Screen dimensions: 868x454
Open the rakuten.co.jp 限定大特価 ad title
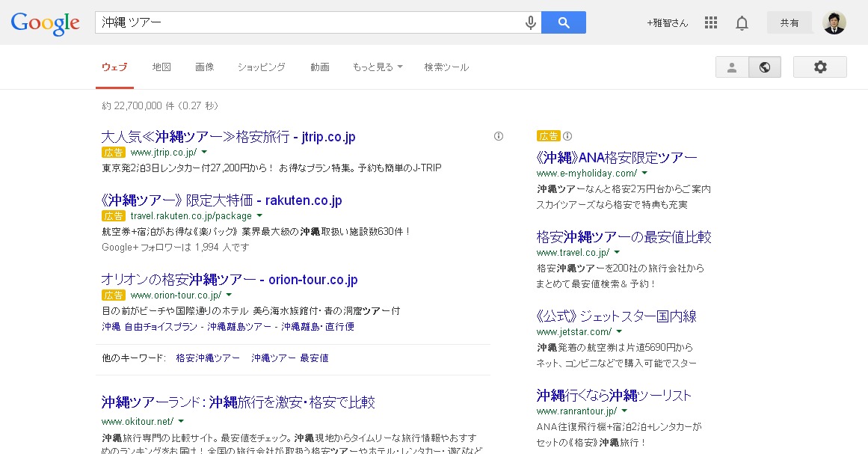click(x=221, y=200)
